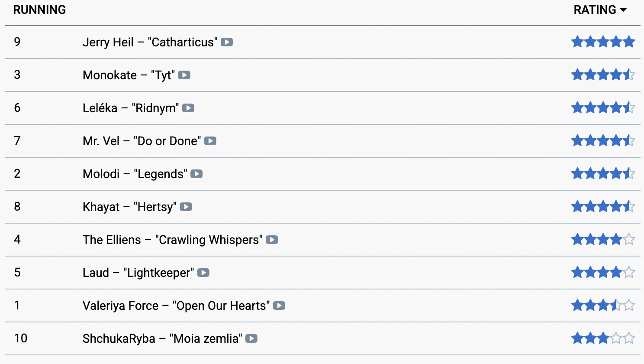Click the Laud – "Lightkeeper" entry text
The image size is (644, 364).
[138, 273]
